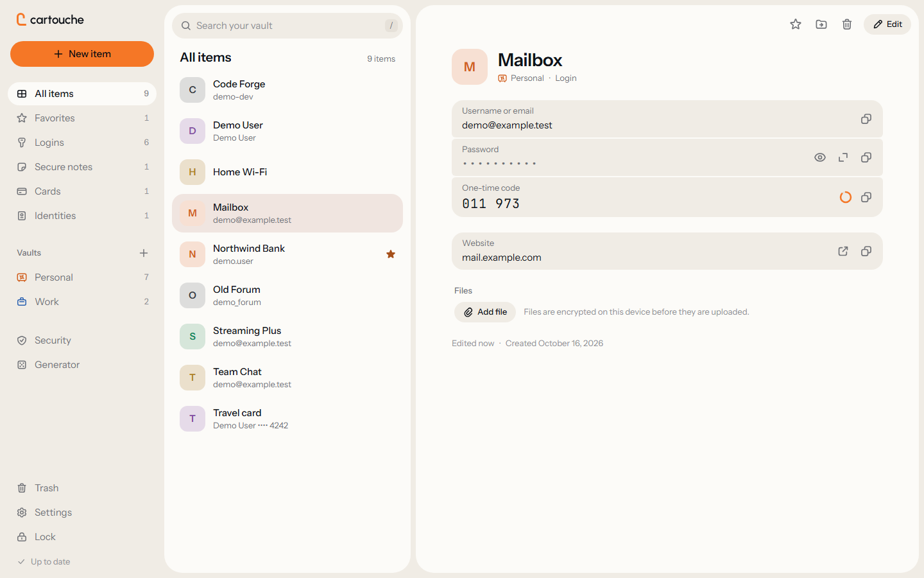Copy the password to clipboard

866,157
